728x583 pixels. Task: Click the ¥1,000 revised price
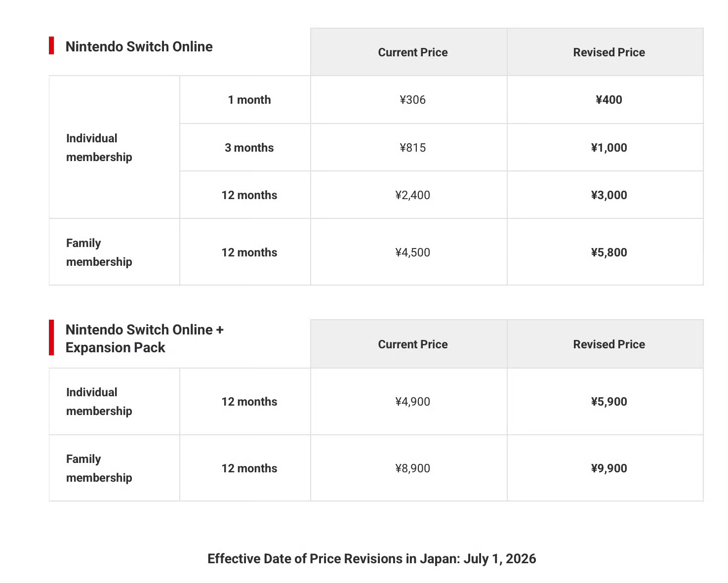point(609,148)
